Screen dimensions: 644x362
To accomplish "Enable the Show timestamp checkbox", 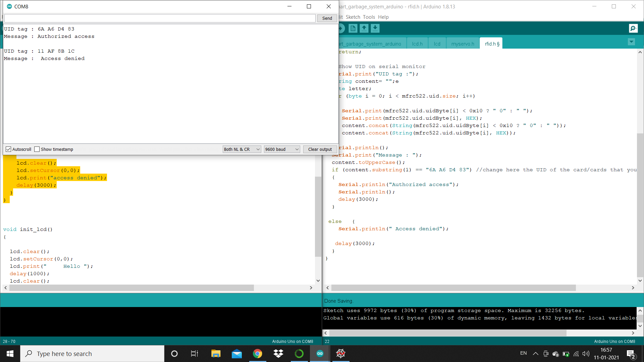I will pyautogui.click(x=37, y=149).
